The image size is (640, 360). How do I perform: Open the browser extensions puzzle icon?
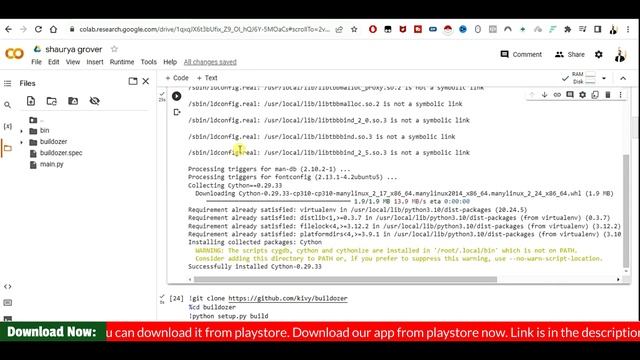coord(567,29)
